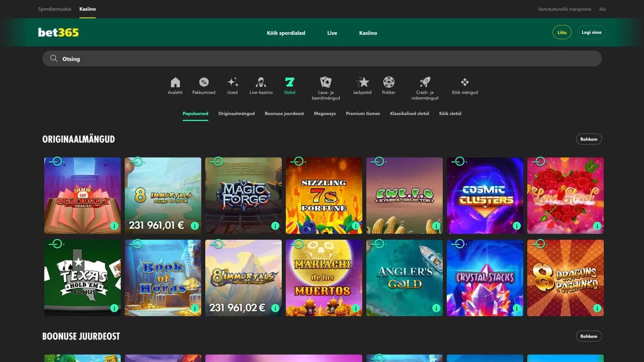Switch to the Originaalmängud tab
Image resolution: width=644 pixels, height=362 pixels.
pos(236,113)
